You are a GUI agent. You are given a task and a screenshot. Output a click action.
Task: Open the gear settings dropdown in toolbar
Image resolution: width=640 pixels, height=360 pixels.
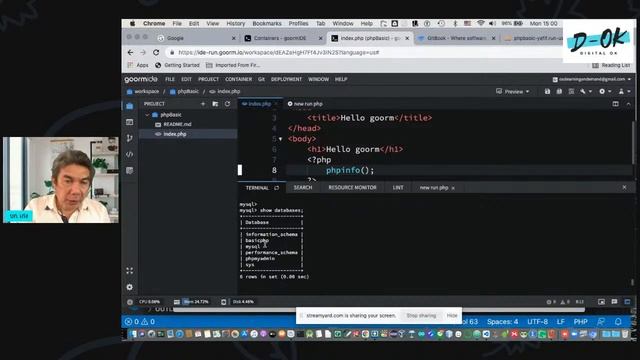point(604,91)
